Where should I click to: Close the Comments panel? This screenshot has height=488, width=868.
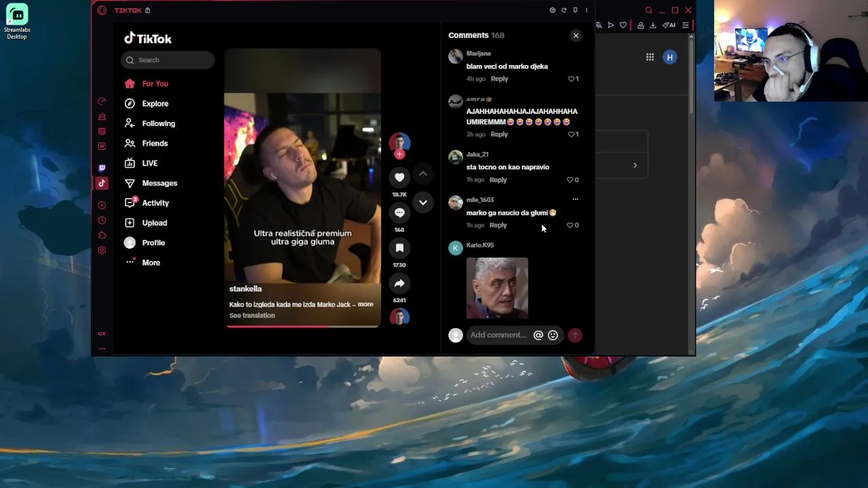click(576, 35)
